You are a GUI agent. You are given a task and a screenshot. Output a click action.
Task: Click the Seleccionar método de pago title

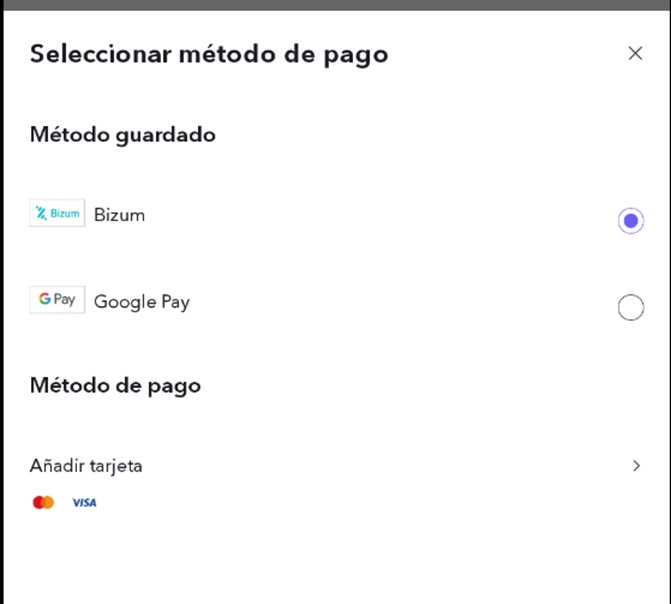point(208,54)
